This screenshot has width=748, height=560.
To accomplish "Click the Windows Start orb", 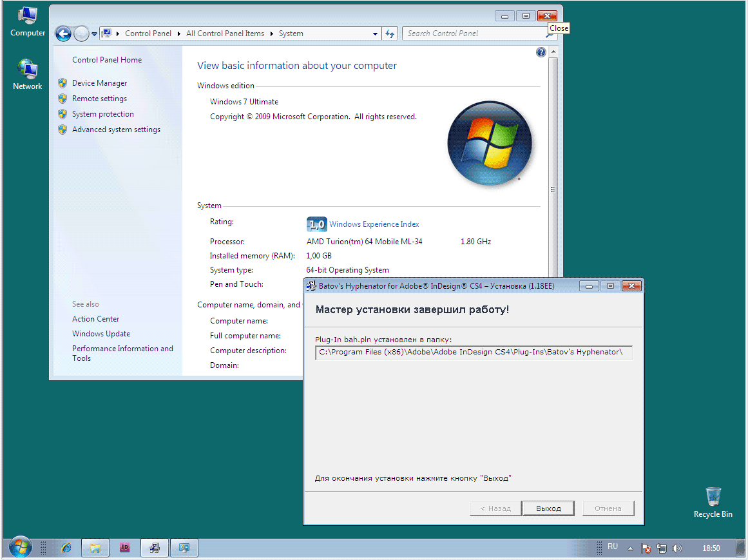I will (x=20, y=548).
